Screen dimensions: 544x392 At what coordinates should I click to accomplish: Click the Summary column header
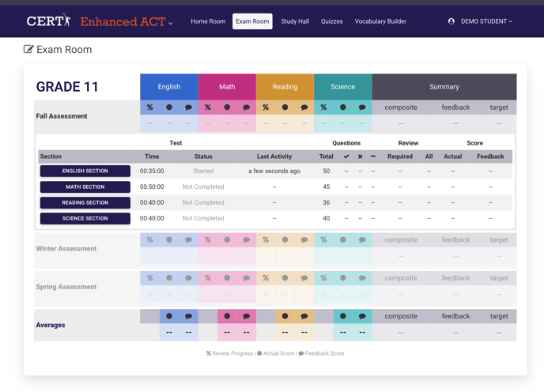(444, 87)
